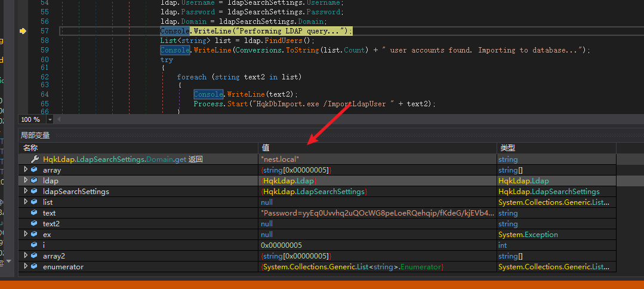Select the {HqkLdap.LdapSearchSettings} value cell
The height and width of the screenshot is (289, 644).
tap(377, 191)
